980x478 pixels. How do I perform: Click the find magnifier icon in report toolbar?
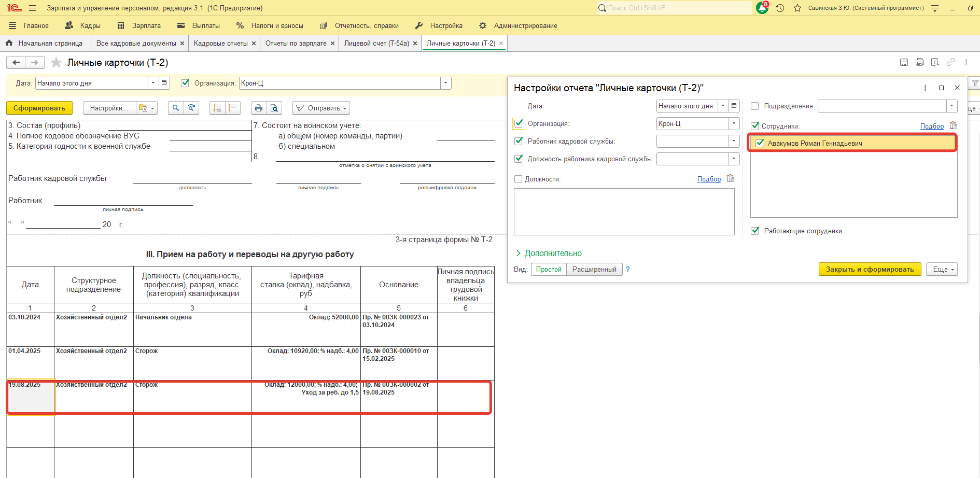[176, 108]
